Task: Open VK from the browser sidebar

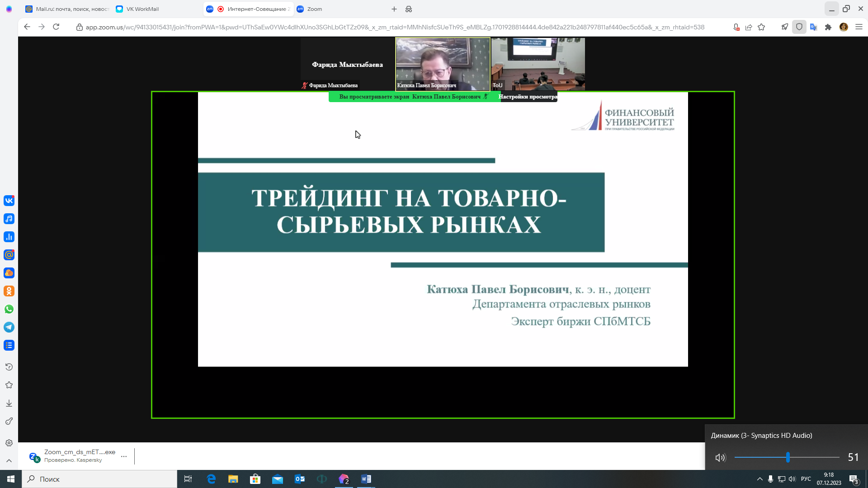Action: coord(9,201)
